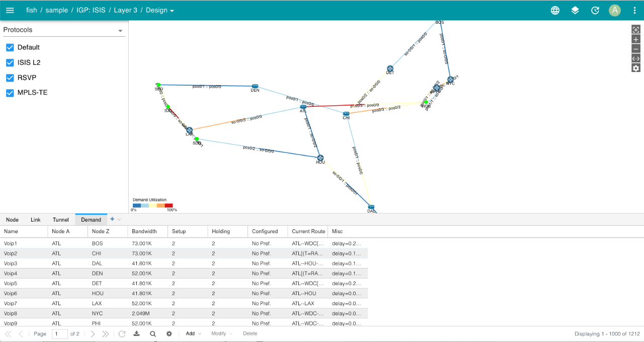This screenshot has height=342, width=644.
Task: Uncheck the Default protocol checkbox
Action: coord(10,47)
